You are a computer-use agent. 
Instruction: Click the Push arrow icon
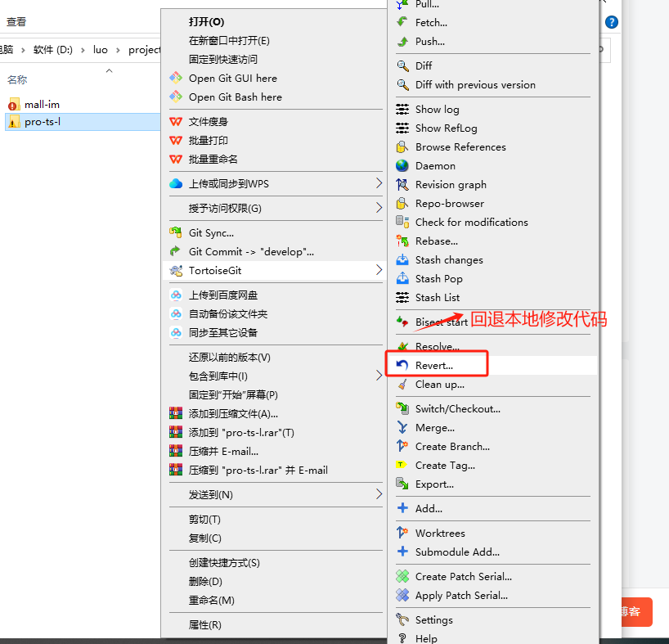tap(402, 42)
